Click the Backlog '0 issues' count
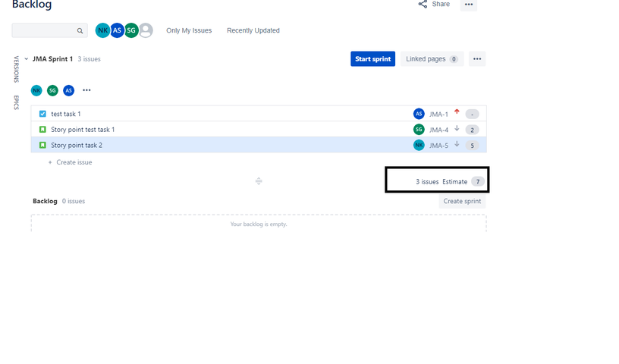The image size is (619, 364). click(x=74, y=201)
